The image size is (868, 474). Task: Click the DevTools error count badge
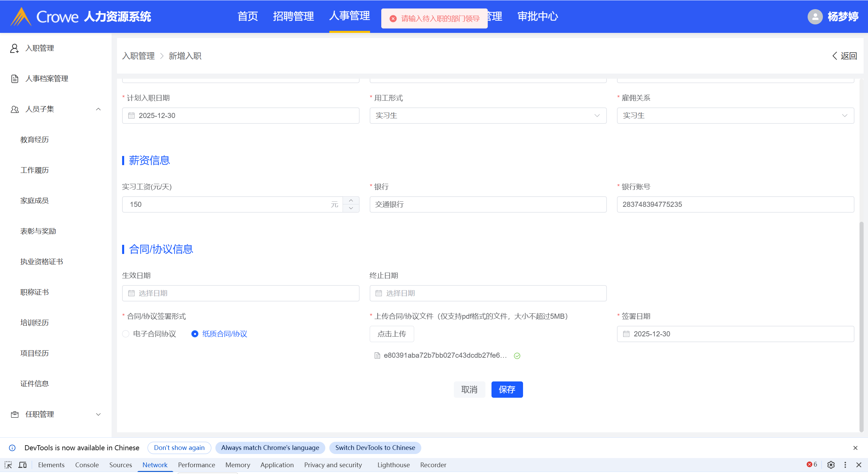(x=812, y=464)
